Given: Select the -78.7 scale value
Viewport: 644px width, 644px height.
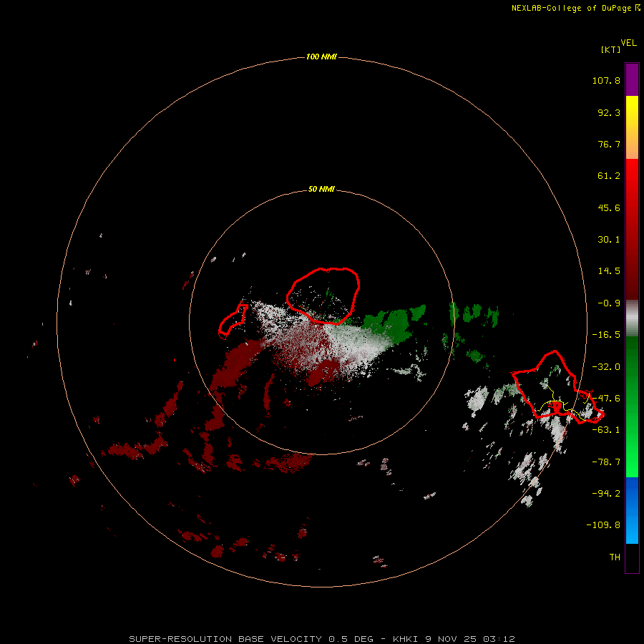Looking at the screenshot, I should pos(606,462).
